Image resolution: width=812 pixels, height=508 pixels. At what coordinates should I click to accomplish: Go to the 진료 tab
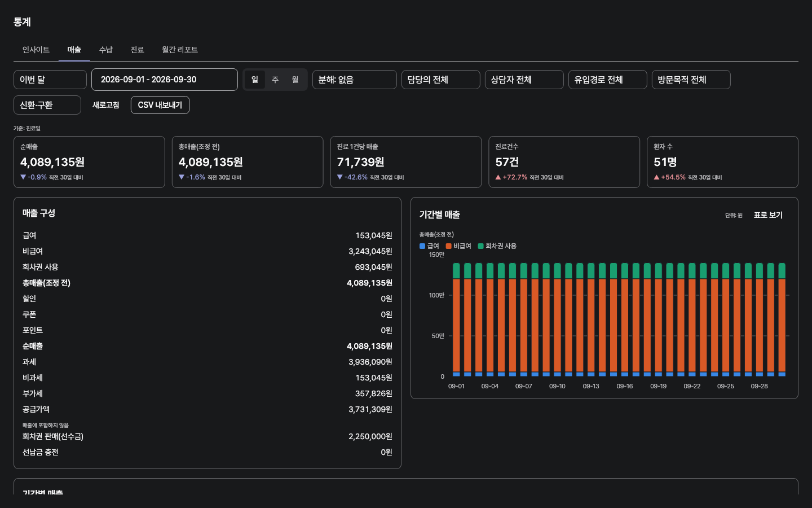point(138,50)
